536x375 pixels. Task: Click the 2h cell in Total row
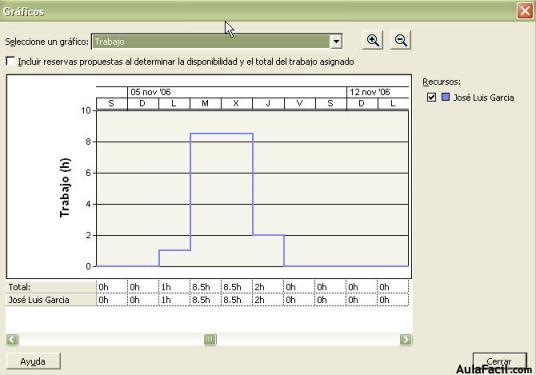(268, 287)
